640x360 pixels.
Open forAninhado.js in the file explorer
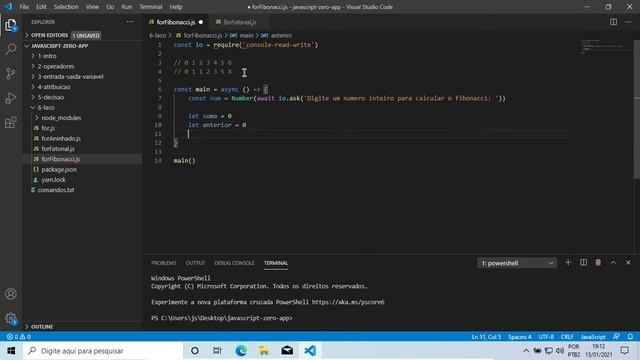pos(82,138)
